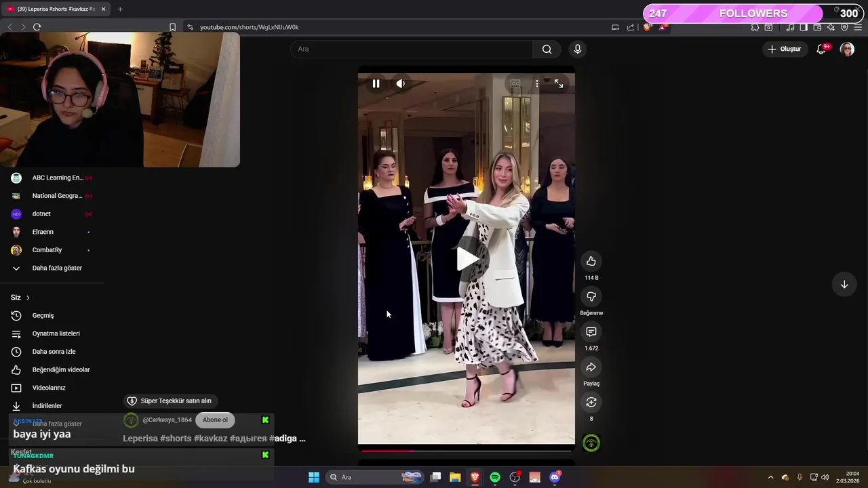This screenshot has height=488, width=868.
Task: Reload the page in browser
Action: [x=37, y=27]
